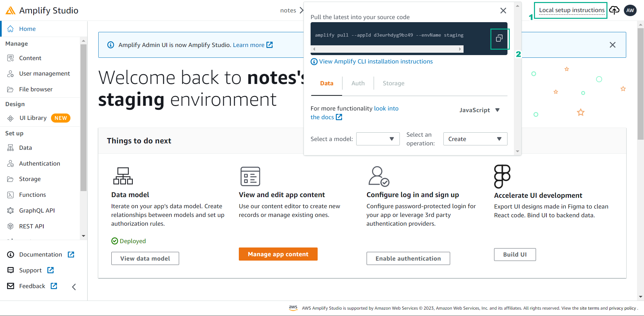The image size is (644, 316).
Task: Click the code block horizontal scrollbar
Action: coord(387,49)
